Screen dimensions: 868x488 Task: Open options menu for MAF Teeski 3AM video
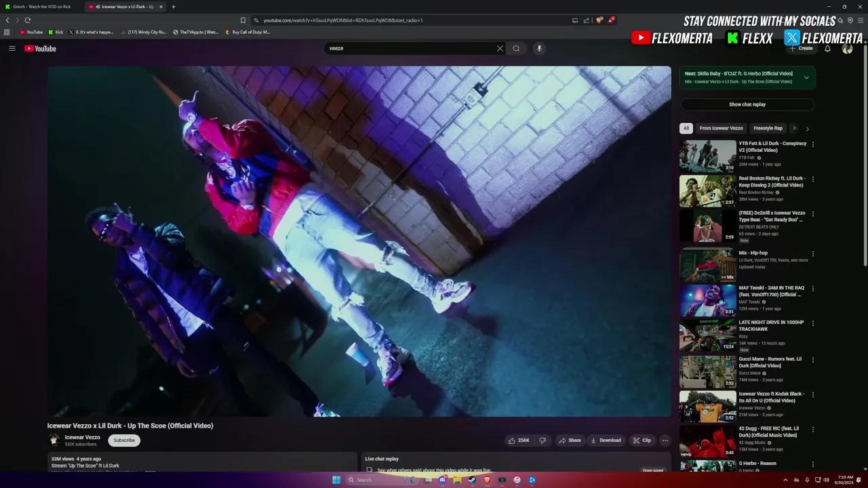click(813, 289)
